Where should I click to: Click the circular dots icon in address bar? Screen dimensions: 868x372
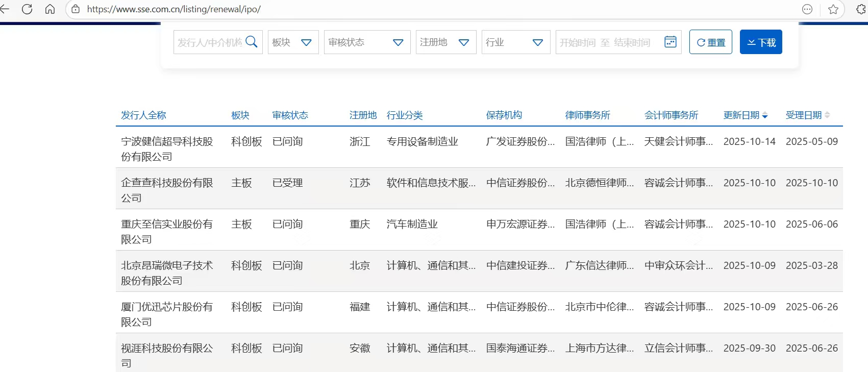[807, 9]
